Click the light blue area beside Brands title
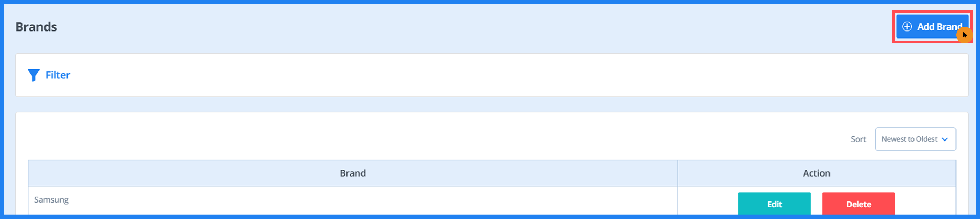Screen dimensions: 980x219 pyautogui.click(x=456, y=27)
